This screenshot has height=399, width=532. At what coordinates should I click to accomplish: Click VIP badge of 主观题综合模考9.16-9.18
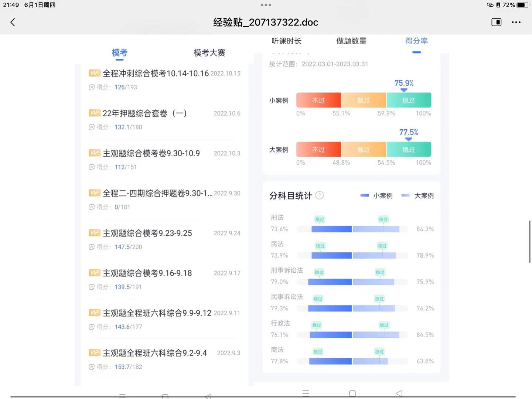click(x=95, y=272)
